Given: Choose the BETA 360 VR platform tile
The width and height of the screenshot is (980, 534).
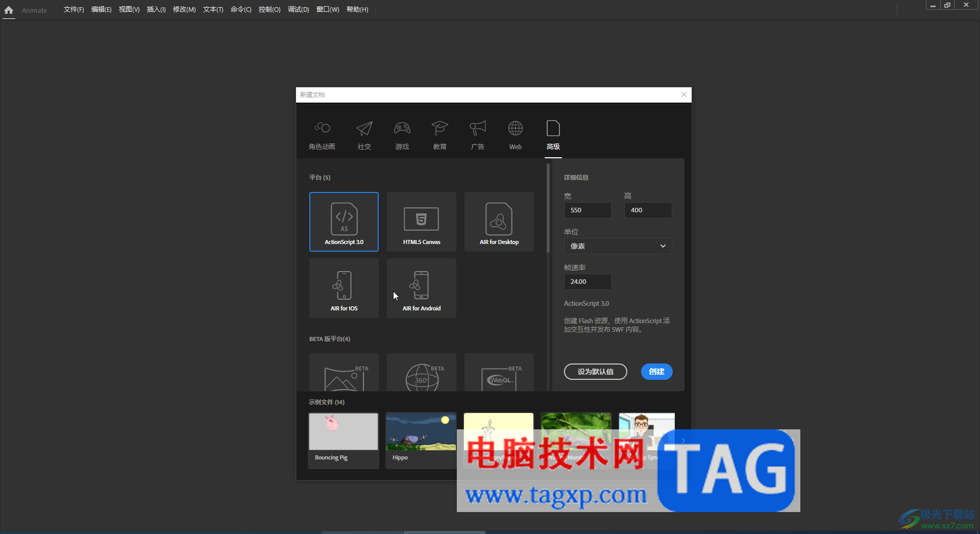Looking at the screenshot, I should click(x=422, y=372).
